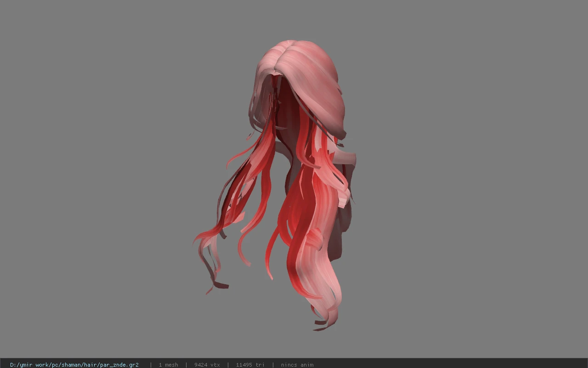The image size is (588, 368).
Task: Click the file path par_znde.gr2 in status bar
Action: (x=74, y=365)
